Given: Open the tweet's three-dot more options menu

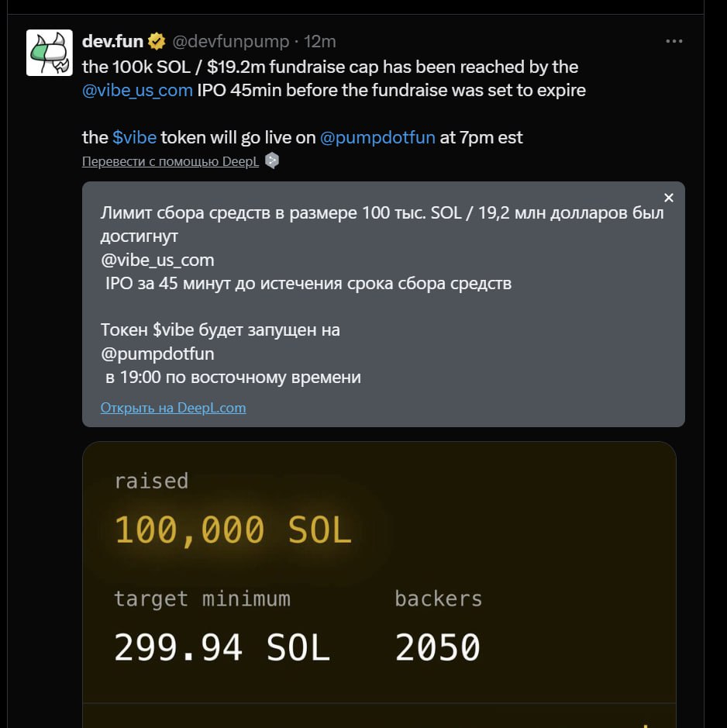Looking at the screenshot, I should [x=675, y=40].
